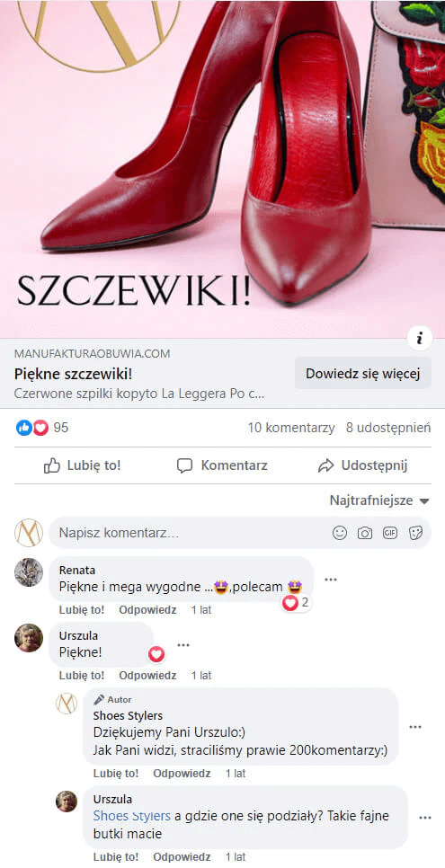
Task: View reactions icons next to 95
Action: (32, 428)
